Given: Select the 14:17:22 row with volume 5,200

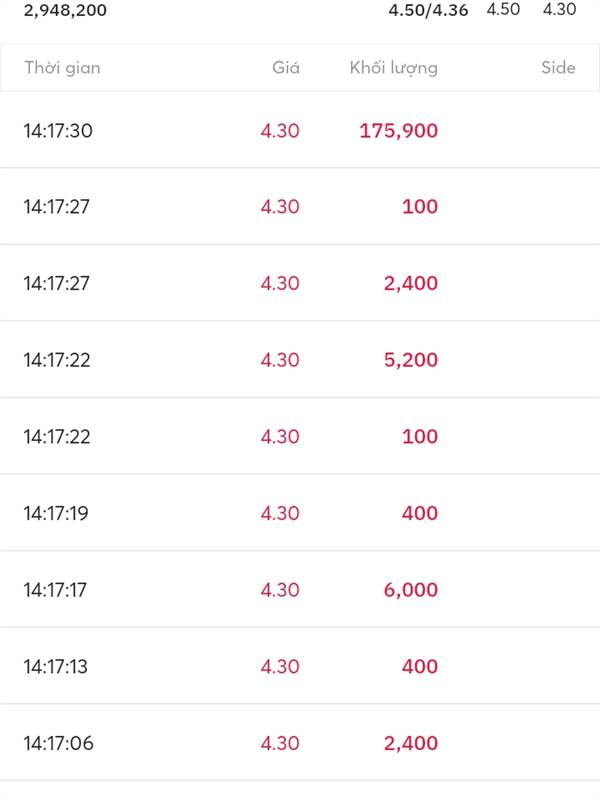Looking at the screenshot, I should click(300, 360).
